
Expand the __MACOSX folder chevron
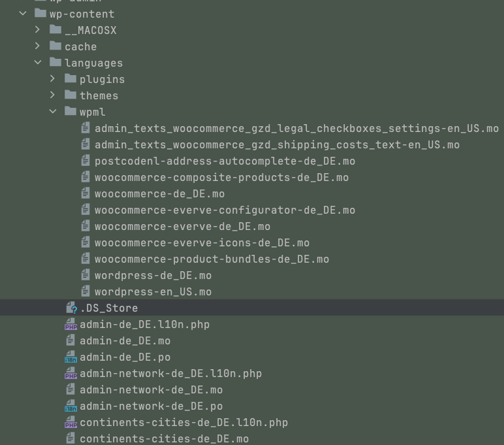[x=38, y=29]
